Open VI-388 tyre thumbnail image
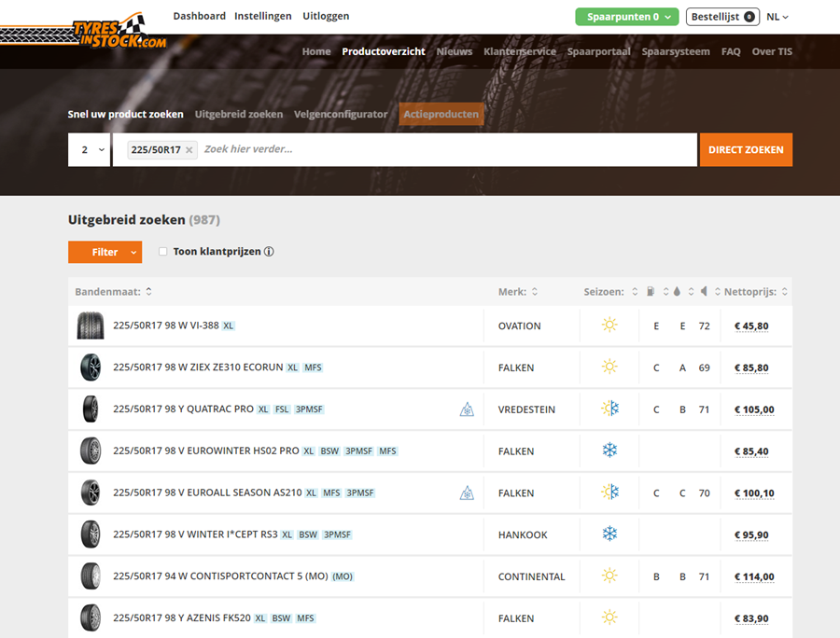840x638 pixels. pos(91,326)
